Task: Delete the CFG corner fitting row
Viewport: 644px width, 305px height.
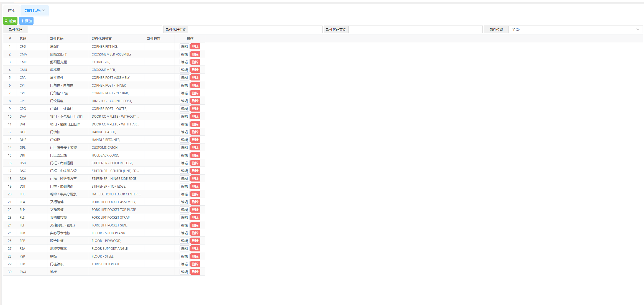Action: [x=195, y=47]
